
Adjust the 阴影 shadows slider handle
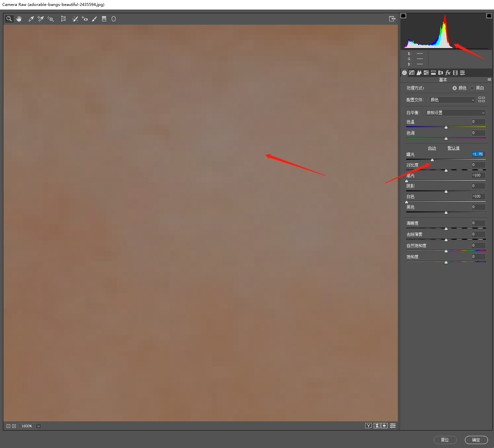click(x=446, y=192)
